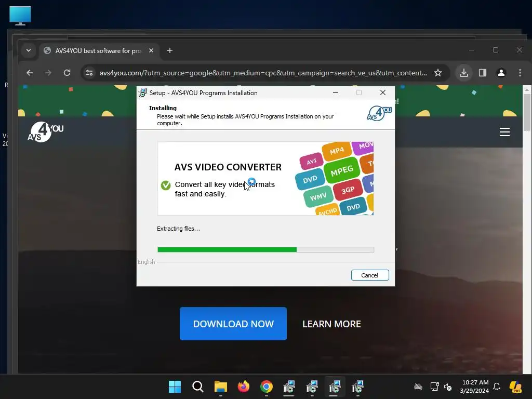This screenshot has width=532, height=399.
Task: Click the cloud sync tray icon
Action: [418, 387]
